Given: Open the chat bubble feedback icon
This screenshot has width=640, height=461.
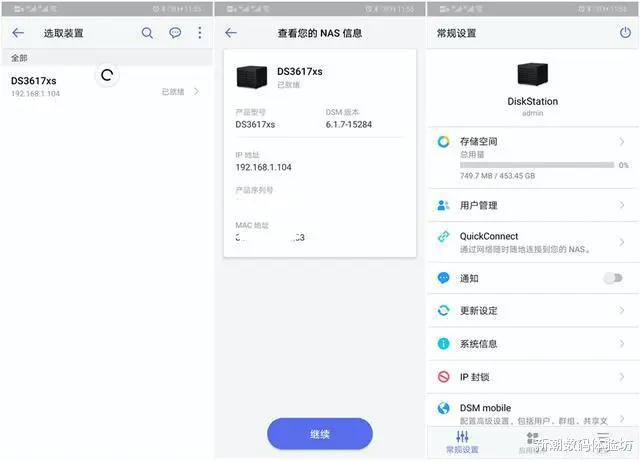Looking at the screenshot, I should (175, 33).
